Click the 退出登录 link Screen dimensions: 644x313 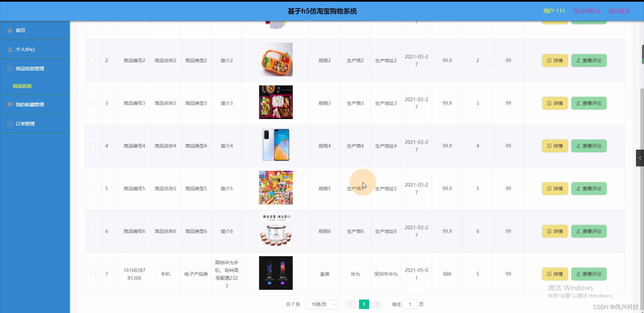coord(619,11)
